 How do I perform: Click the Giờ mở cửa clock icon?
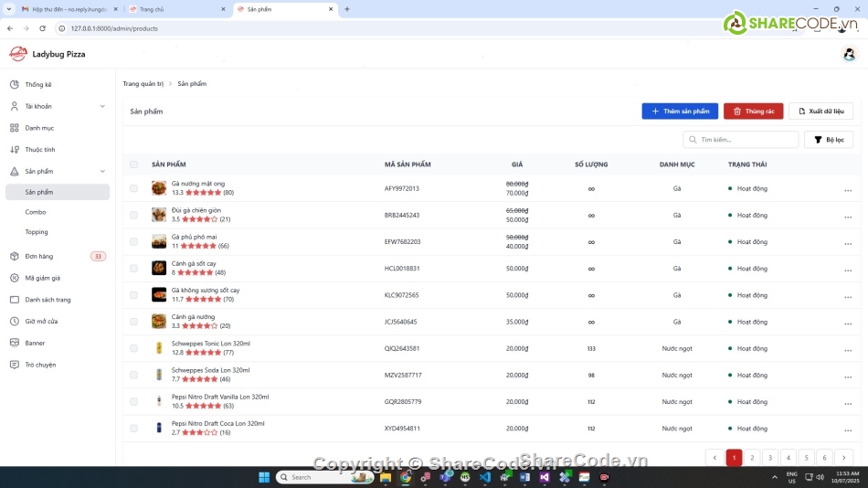pyautogui.click(x=15, y=322)
